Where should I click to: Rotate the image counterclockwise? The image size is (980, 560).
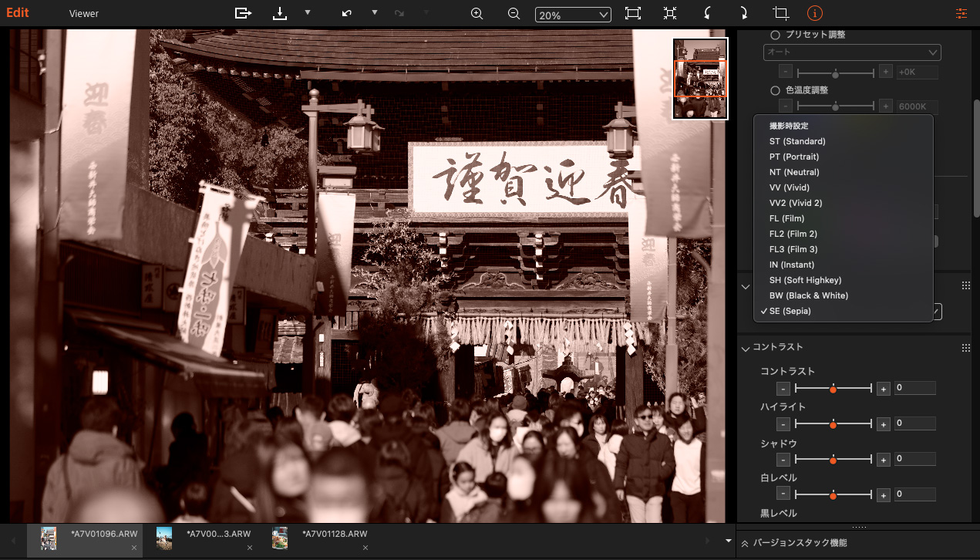pos(708,13)
